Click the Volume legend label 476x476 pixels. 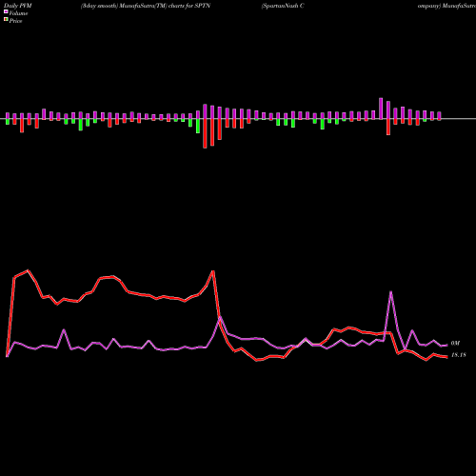[x=18, y=13]
